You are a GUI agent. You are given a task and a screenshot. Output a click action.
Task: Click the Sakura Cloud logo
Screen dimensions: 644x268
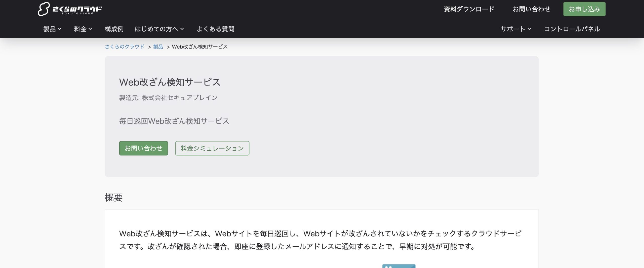70,9
